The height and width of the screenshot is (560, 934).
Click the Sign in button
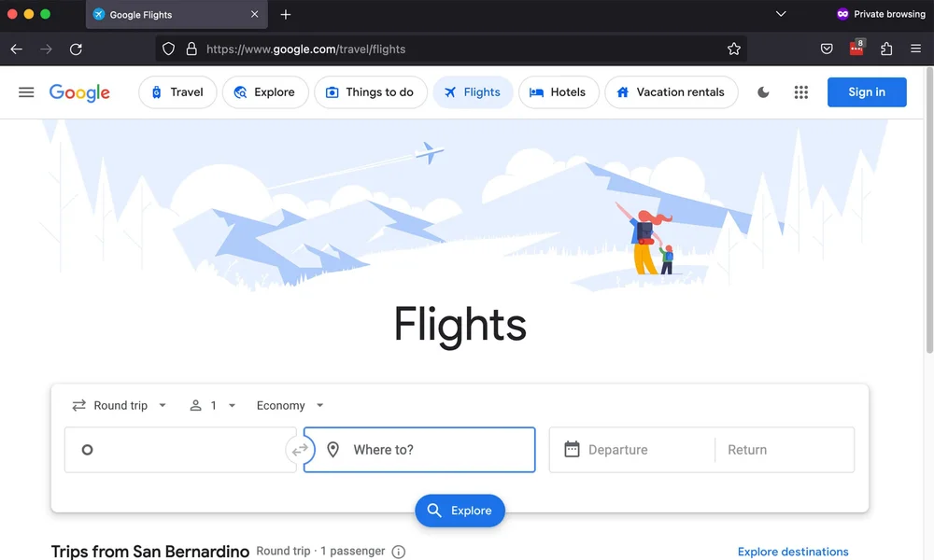pos(867,92)
